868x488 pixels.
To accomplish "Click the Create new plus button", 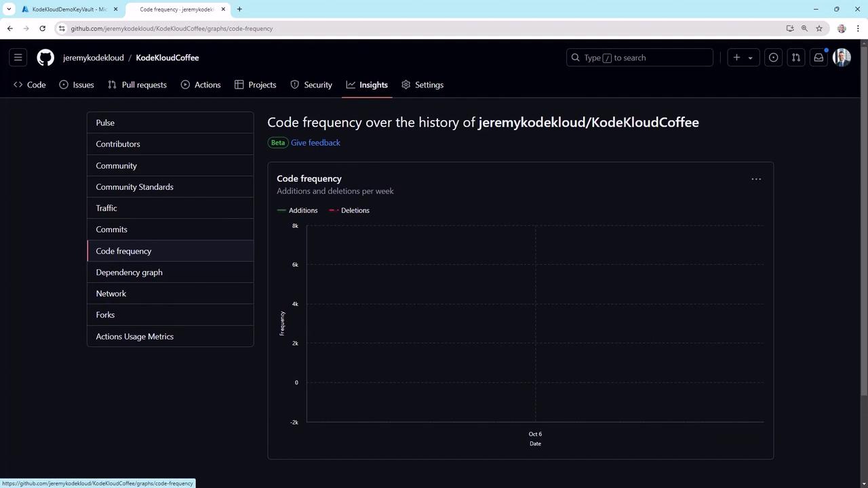I will tap(743, 58).
